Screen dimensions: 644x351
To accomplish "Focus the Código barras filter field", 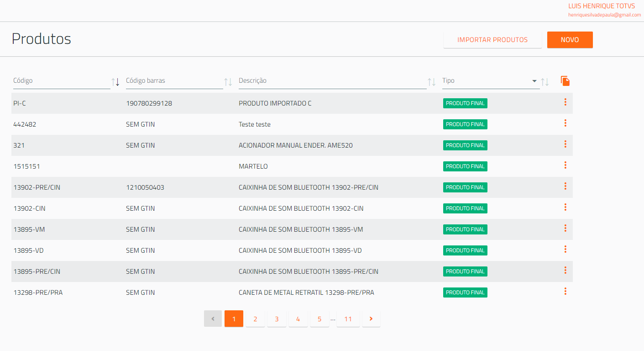I will point(174,81).
